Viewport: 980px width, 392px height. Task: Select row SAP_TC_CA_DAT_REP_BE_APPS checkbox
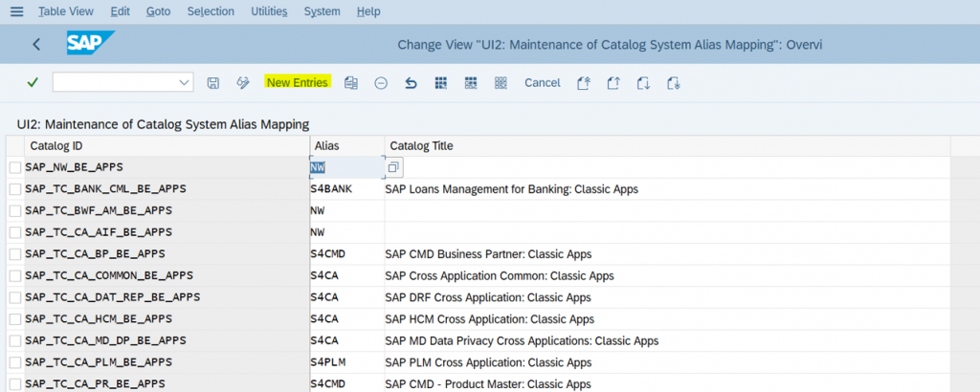[x=15, y=297]
